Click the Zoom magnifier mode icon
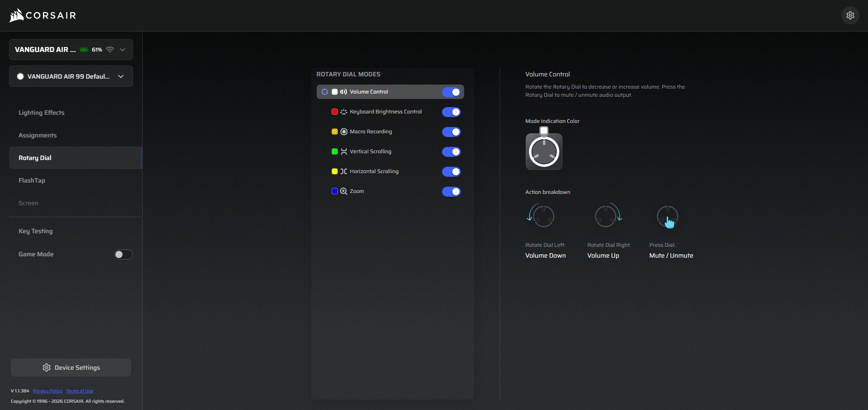The image size is (868, 410). [x=344, y=191]
